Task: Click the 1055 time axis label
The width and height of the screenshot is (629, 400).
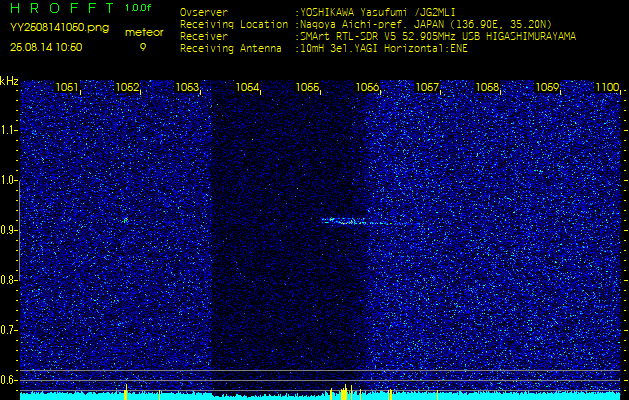Action: pos(307,87)
